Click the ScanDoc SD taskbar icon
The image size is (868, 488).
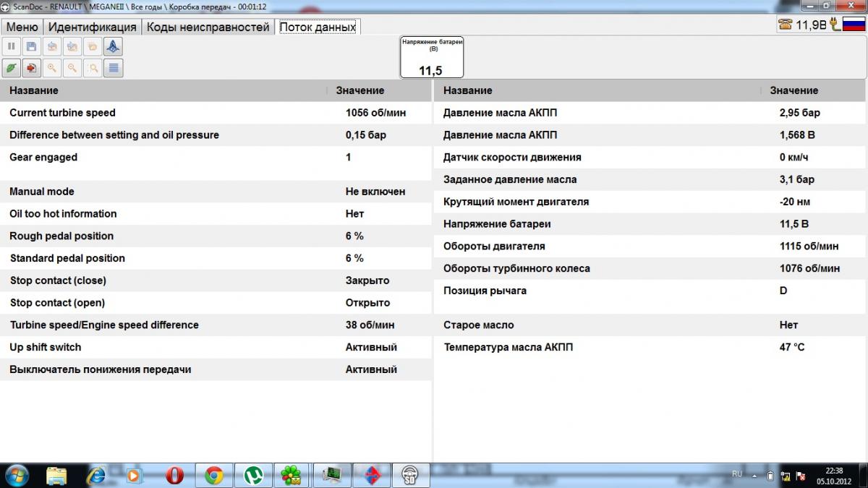410,475
